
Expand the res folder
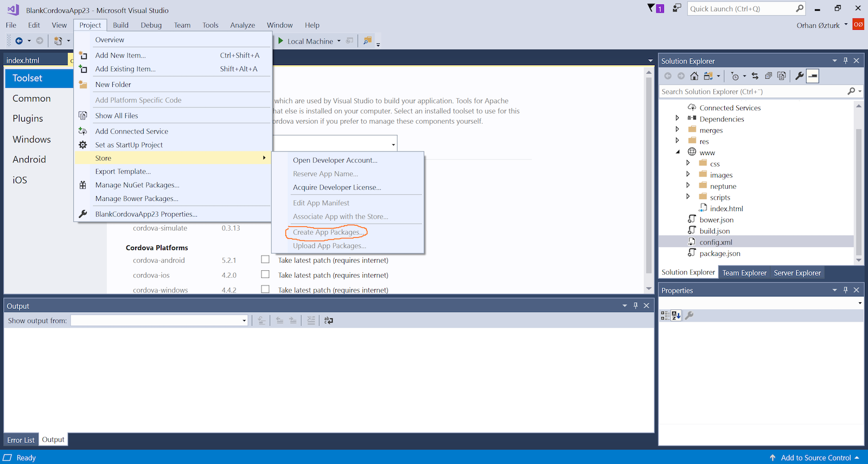click(x=677, y=140)
